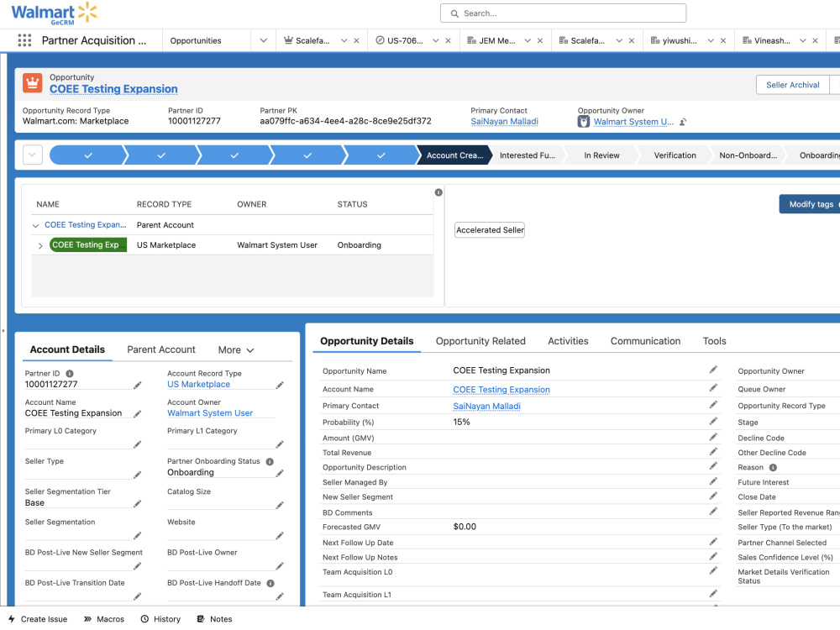Open the App Launcher grid icon
Image resolution: width=840 pixels, height=630 pixels.
tap(24, 40)
